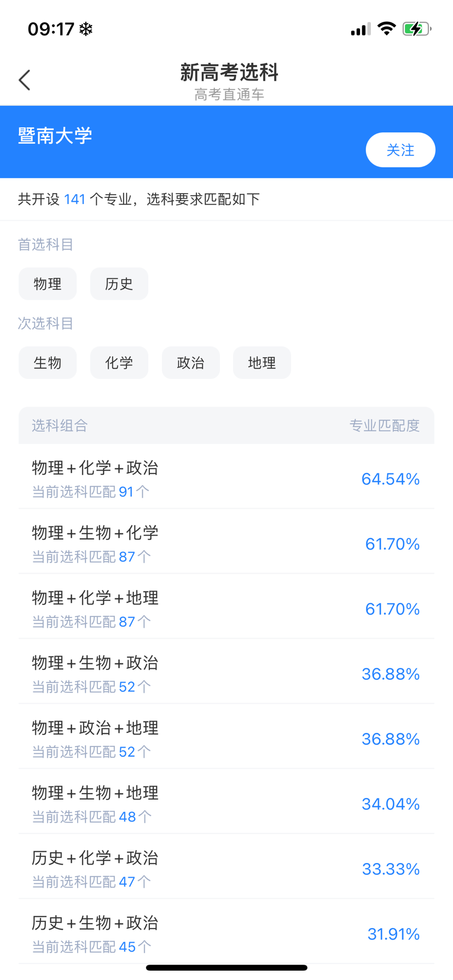Toggle the 地理 subject chip
Image resolution: width=453 pixels, height=980 pixels.
(262, 363)
